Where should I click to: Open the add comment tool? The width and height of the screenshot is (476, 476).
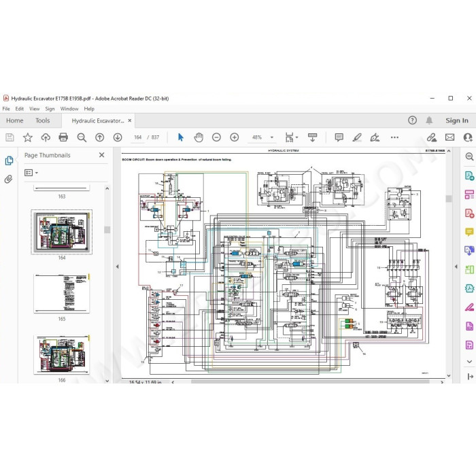(x=339, y=137)
